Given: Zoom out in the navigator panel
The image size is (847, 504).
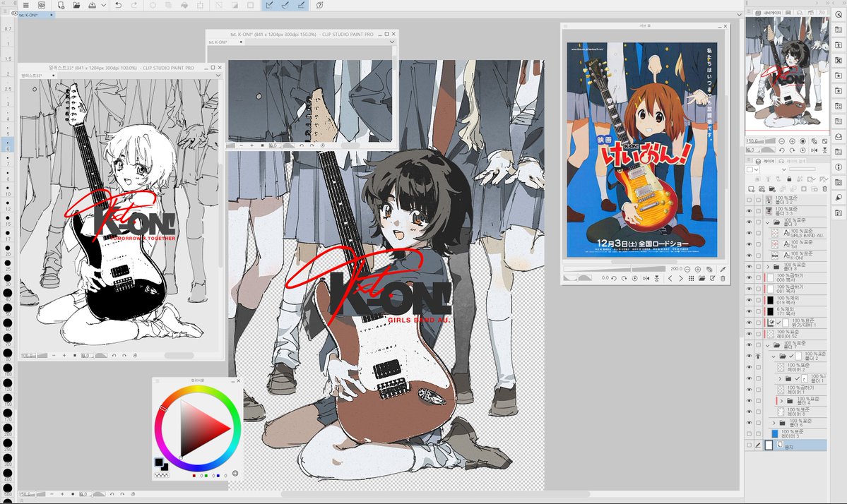Looking at the screenshot, I should [781, 141].
